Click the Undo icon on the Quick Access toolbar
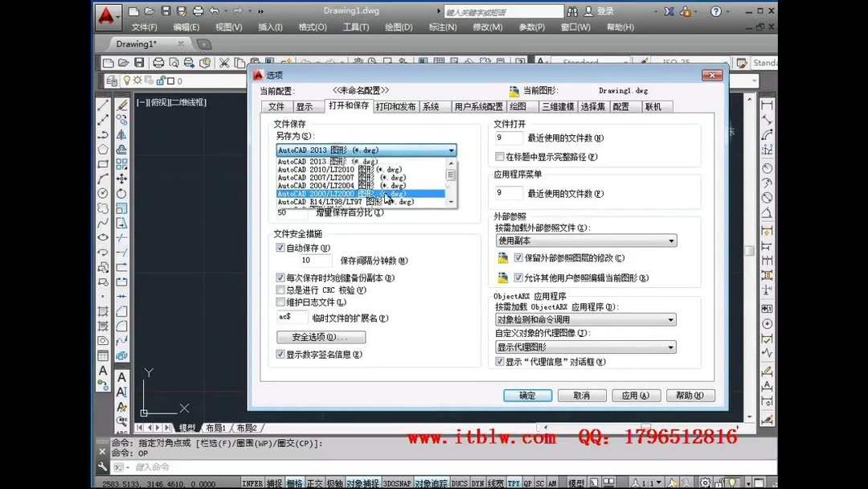This screenshot has width=868, height=489. pos(215,10)
